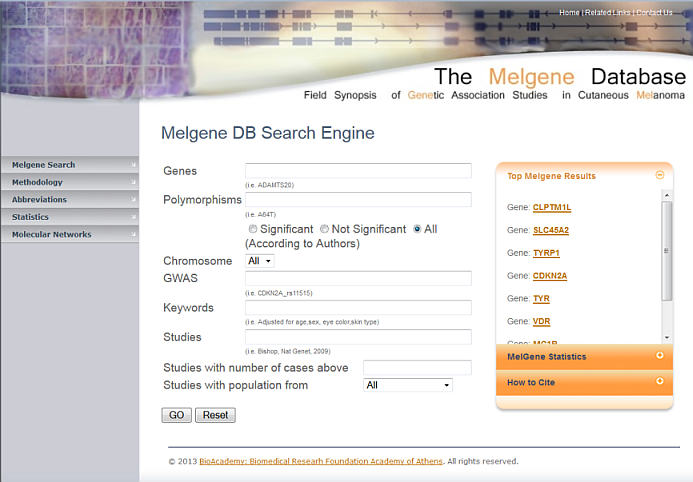Screen dimensions: 693x482
Task: Open Contact Us link in header
Action: click(654, 12)
